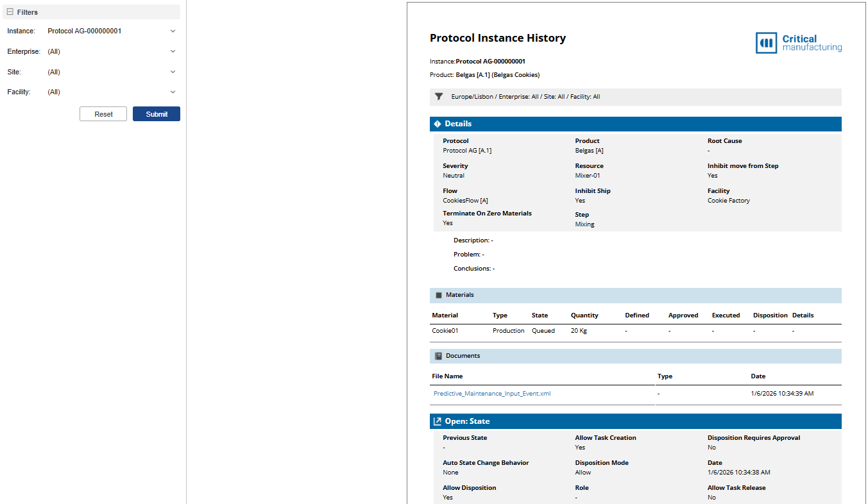Select the Protocol Instance History title

point(498,38)
